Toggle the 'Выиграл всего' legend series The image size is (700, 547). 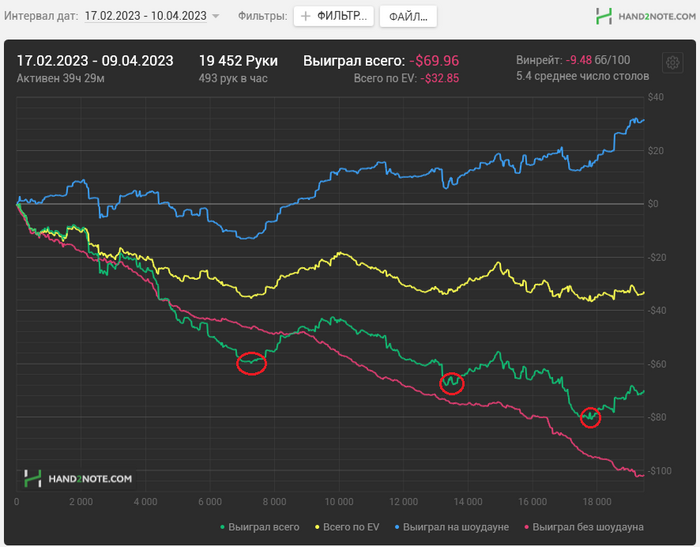pyautogui.click(x=259, y=527)
